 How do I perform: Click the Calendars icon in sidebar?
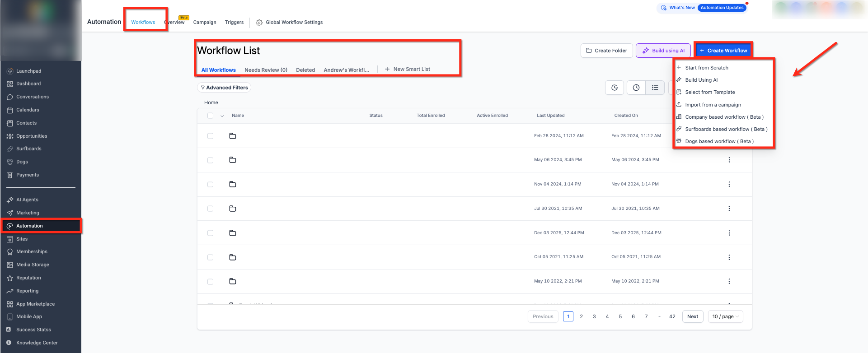10,110
